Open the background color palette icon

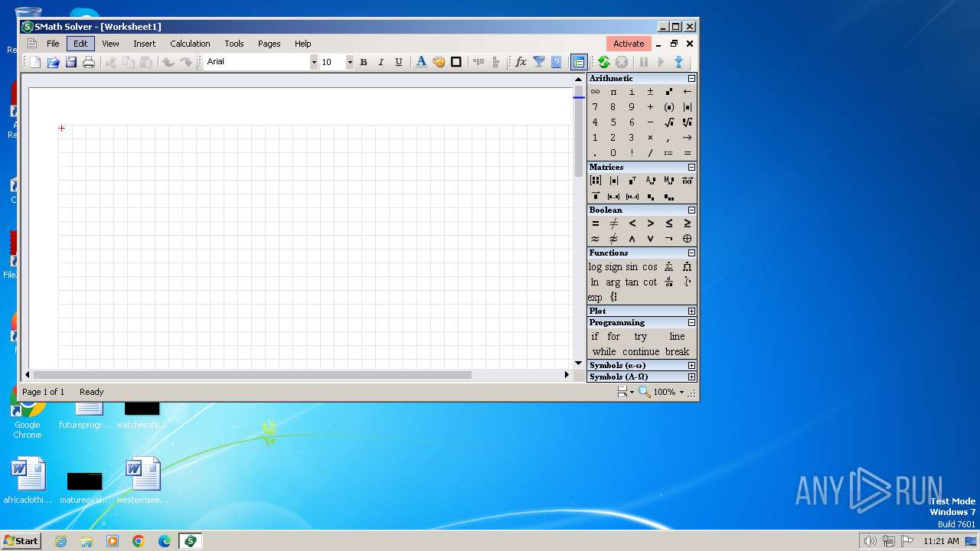439,62
